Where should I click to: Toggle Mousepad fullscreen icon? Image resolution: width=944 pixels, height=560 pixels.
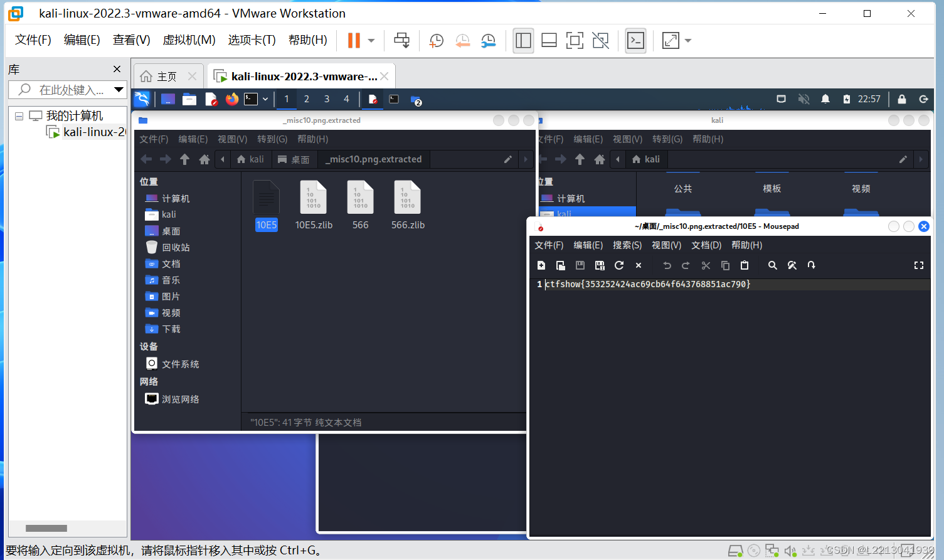coord(919,265)
